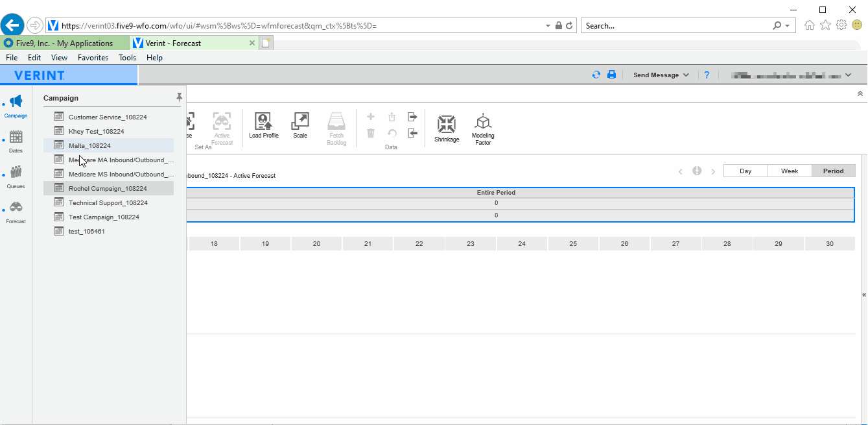Click the browser favorites star icon
The height and width of the screenshot is (425, 868).
[x=825, y=25]
